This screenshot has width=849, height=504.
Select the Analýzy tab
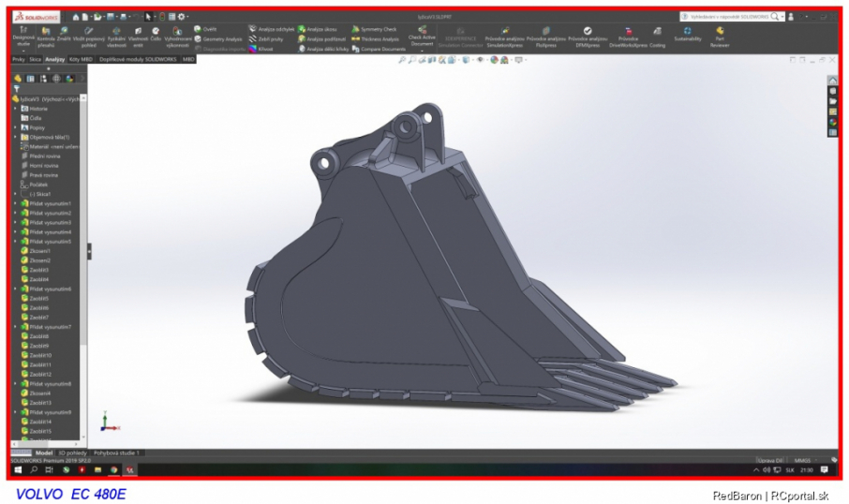[x=54, y=60]
